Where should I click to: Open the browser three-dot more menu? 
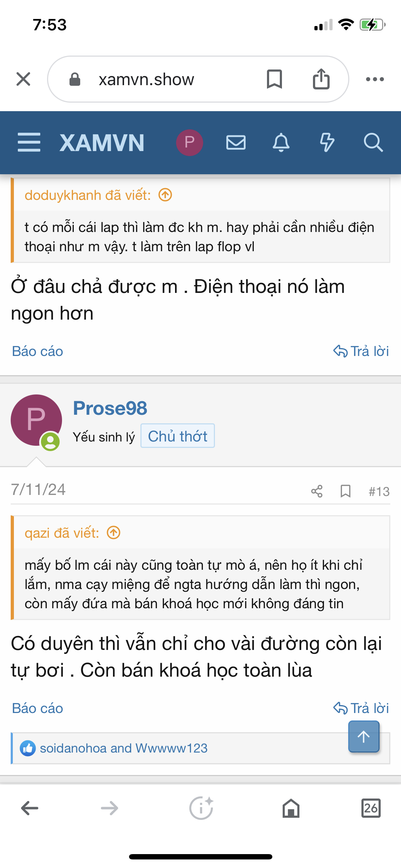click(375, 79)
